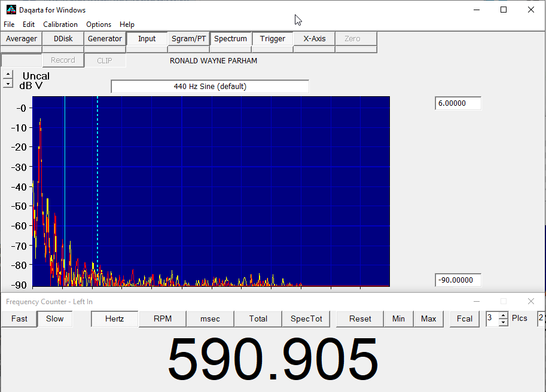546x392 pixels.
Task: Toggle the Spectrum display button
Action: (x=230, y=39)
